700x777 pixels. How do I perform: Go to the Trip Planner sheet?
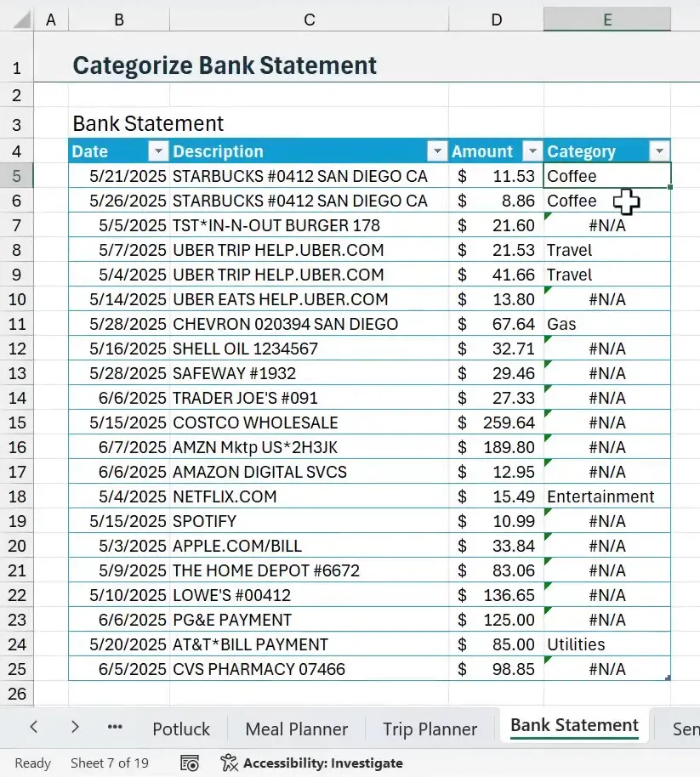pyautogui.click(x=430, y=729)
